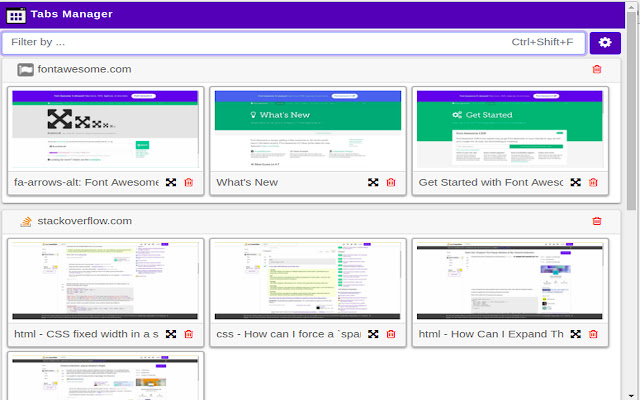Click the stackoverflow.com group title

[84, 221]
